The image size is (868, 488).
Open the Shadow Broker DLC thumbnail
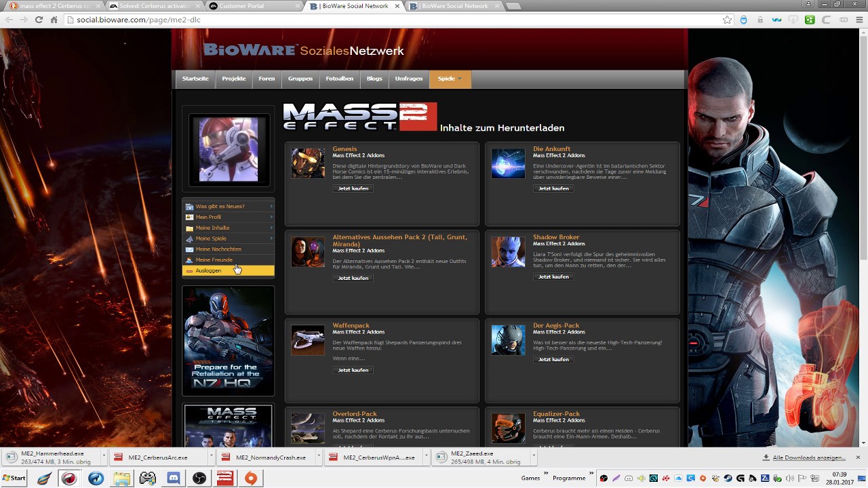point(508,251)
